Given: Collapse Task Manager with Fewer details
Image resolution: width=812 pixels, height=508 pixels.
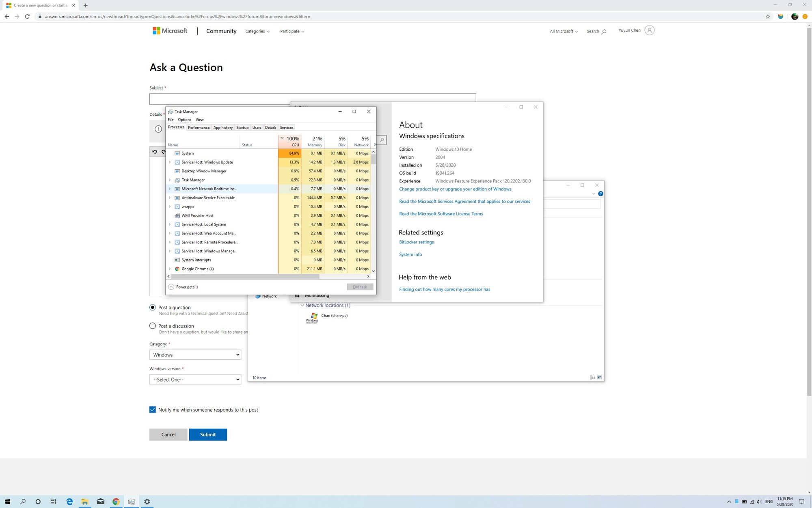Looking at the screenshot, I should (x=183, y=287).
